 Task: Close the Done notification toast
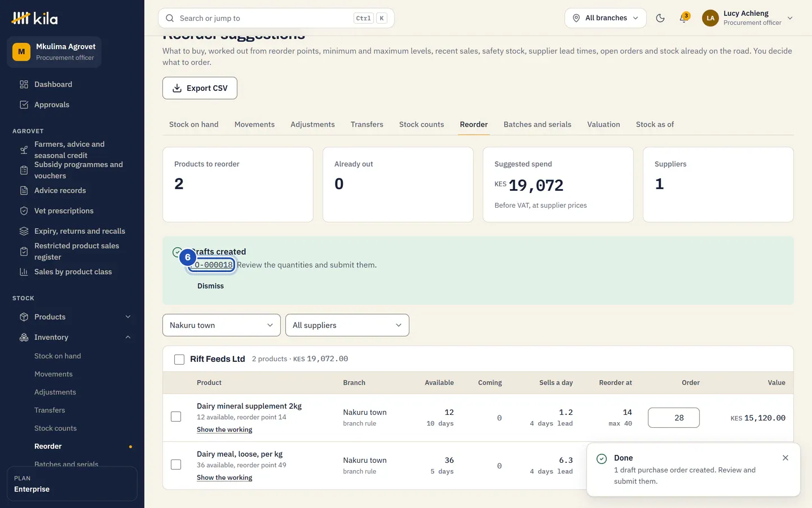[785, 458]
